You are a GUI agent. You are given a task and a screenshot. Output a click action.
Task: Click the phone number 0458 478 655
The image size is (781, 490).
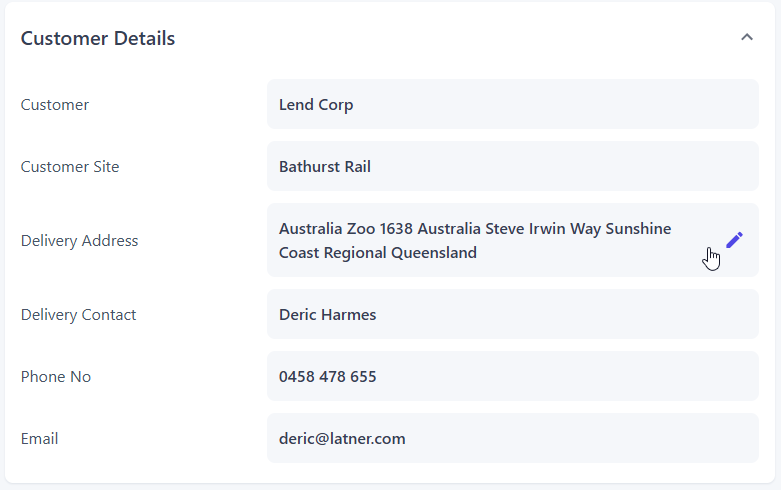328,377
